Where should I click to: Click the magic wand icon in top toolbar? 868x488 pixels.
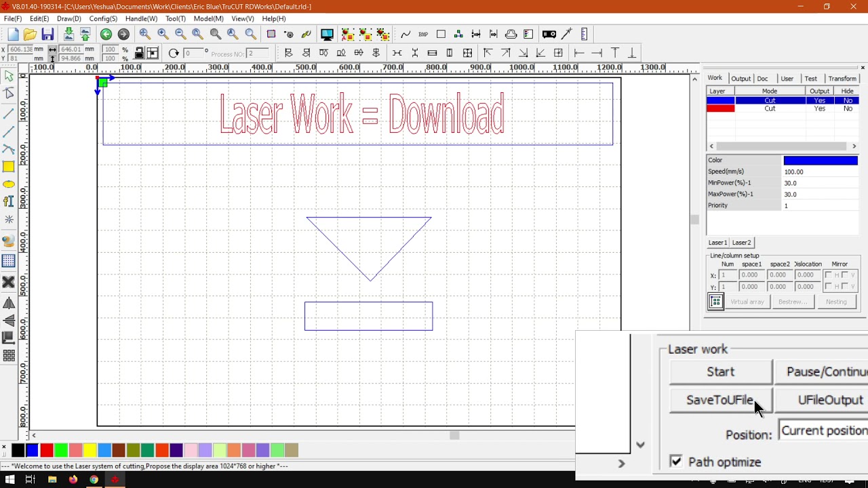pyautogui.click(x=567, y=35)
